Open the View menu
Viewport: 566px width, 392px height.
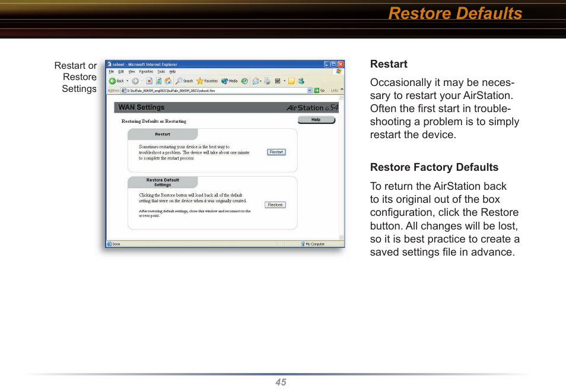[x=131, y=72]
